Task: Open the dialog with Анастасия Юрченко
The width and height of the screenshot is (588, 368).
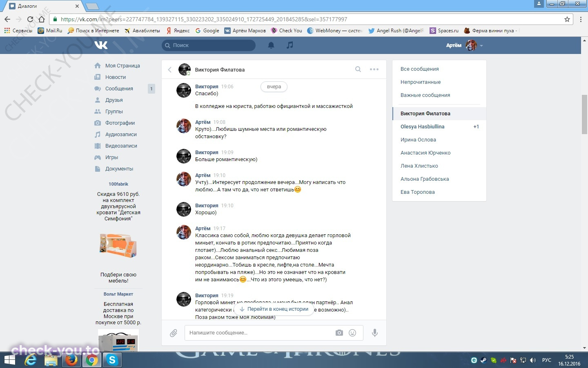Action: (439, 153)
